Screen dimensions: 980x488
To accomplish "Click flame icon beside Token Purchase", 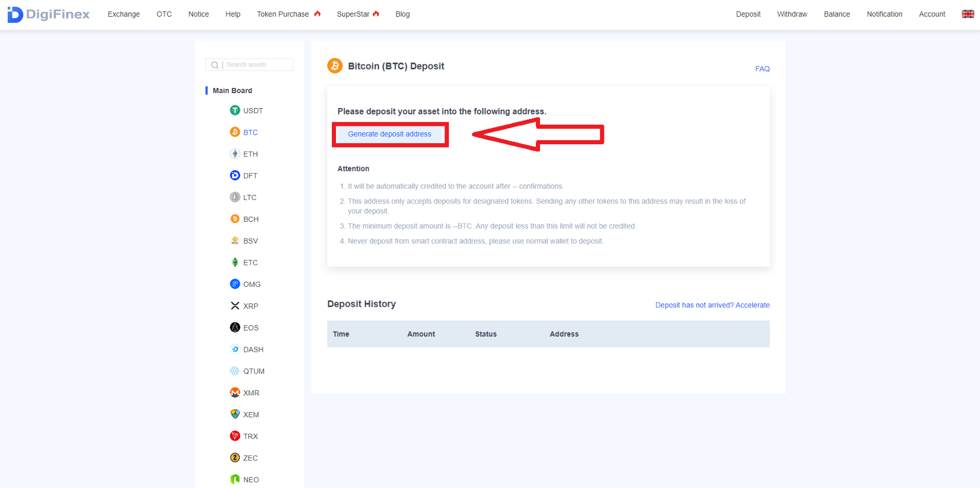I will [x=317, y=14].
